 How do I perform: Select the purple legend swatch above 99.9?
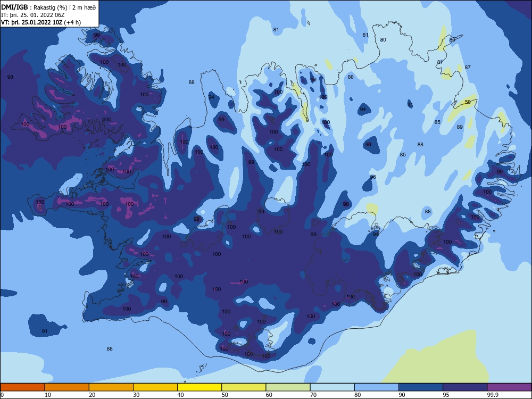(x=509, y=387)
